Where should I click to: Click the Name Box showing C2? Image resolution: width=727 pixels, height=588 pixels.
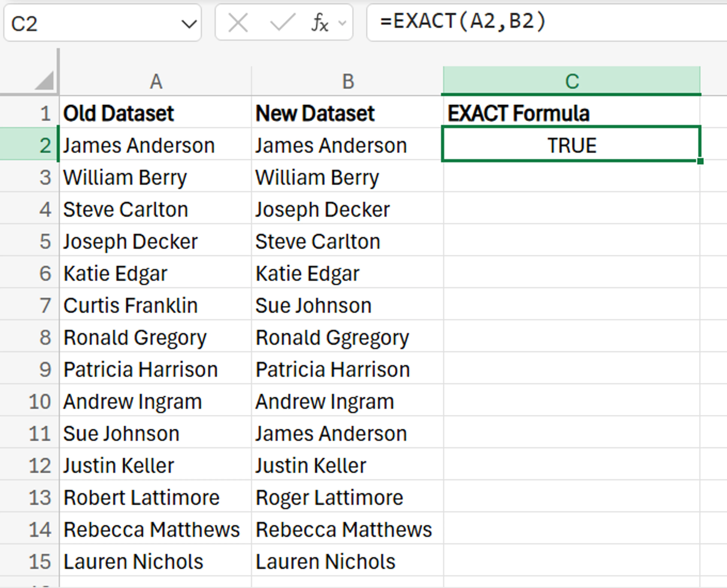pyautogui.click(x=102, y=23)
